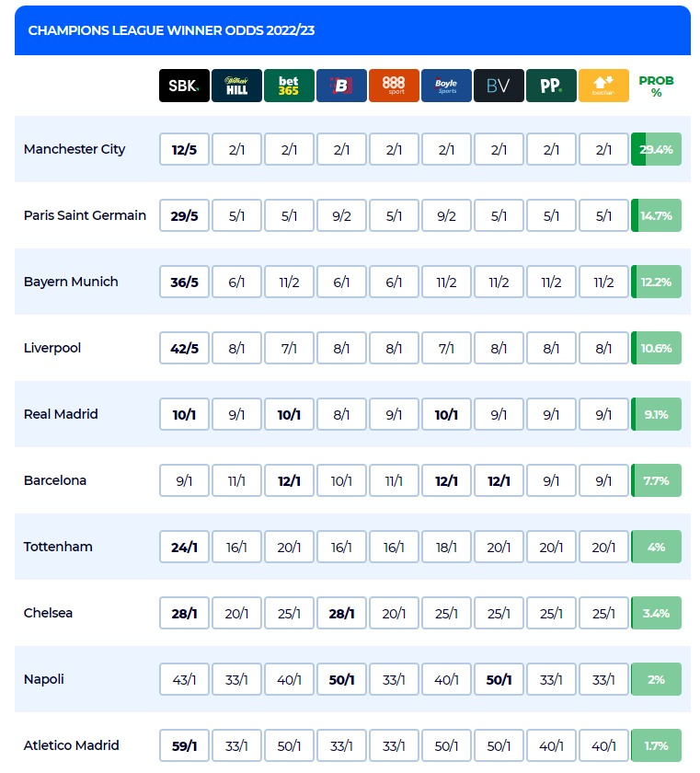Click the Boyle Sports logo
This screenshot has height=773, width=700.
[x=446, y=86]
